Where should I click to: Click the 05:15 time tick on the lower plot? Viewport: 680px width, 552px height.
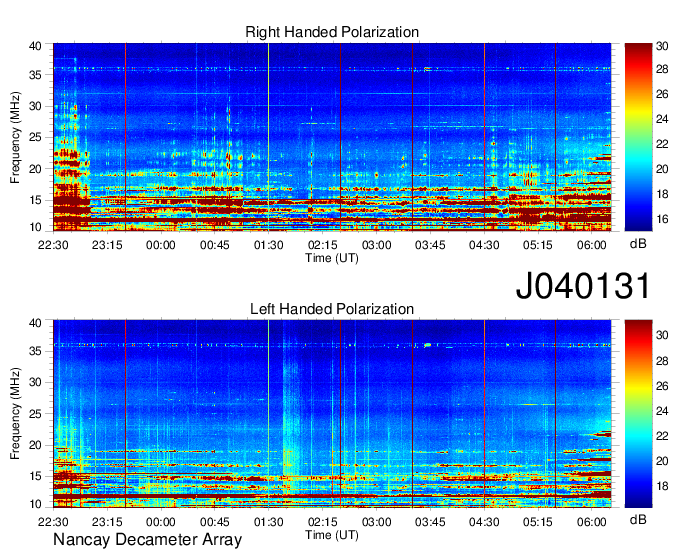coord(538,522)
